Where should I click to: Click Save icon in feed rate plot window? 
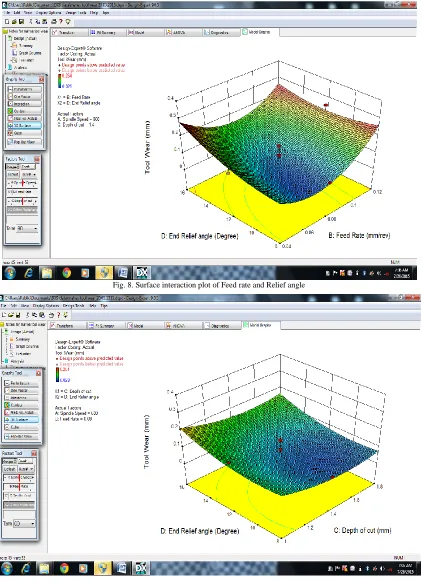[x=21, y=22]
